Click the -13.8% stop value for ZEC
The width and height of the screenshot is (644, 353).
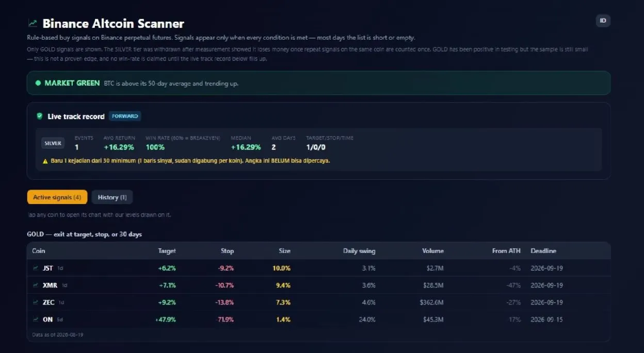pyautogui.click(x=224, y=302)
